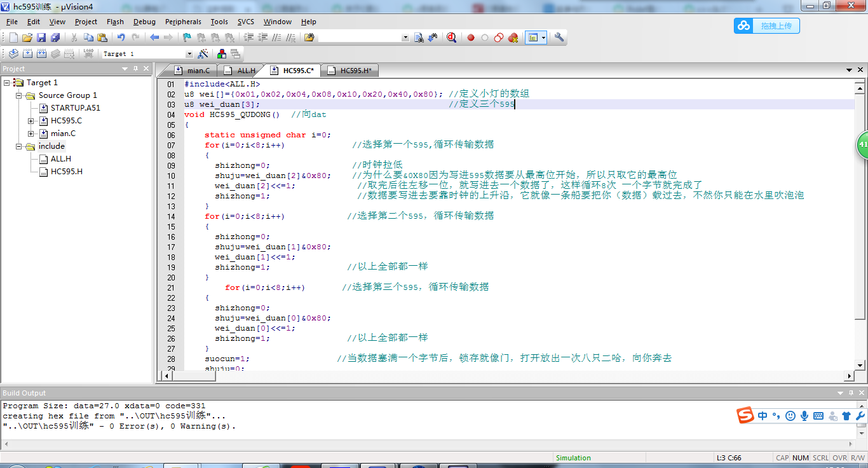Start the debug session icon

(451, 38)
